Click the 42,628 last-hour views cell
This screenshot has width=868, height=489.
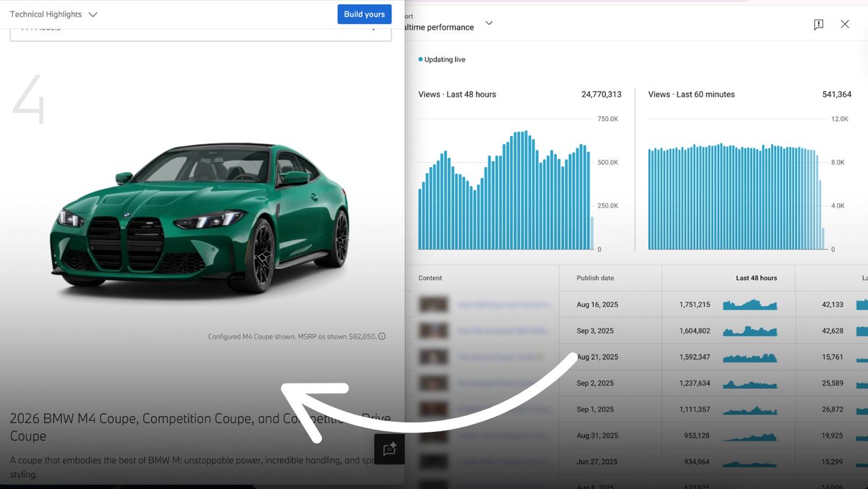click(x=833, y=331)
